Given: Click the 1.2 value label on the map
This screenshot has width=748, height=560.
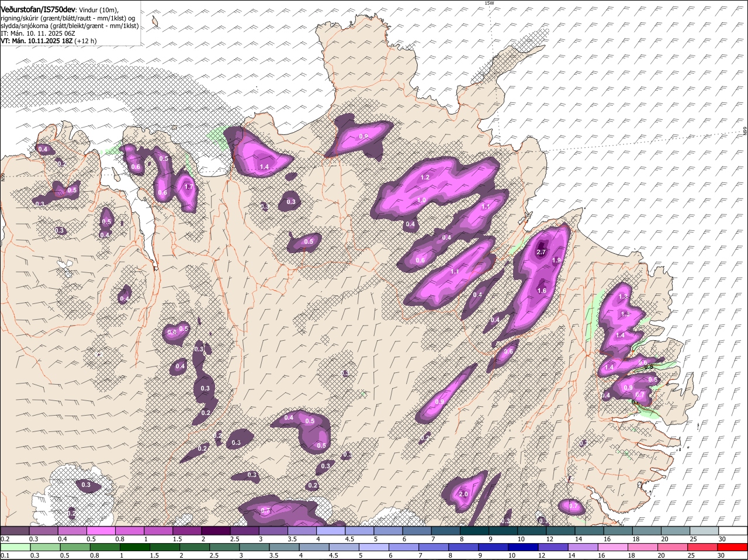Looking at the screenshot, I should coord(425,177).
